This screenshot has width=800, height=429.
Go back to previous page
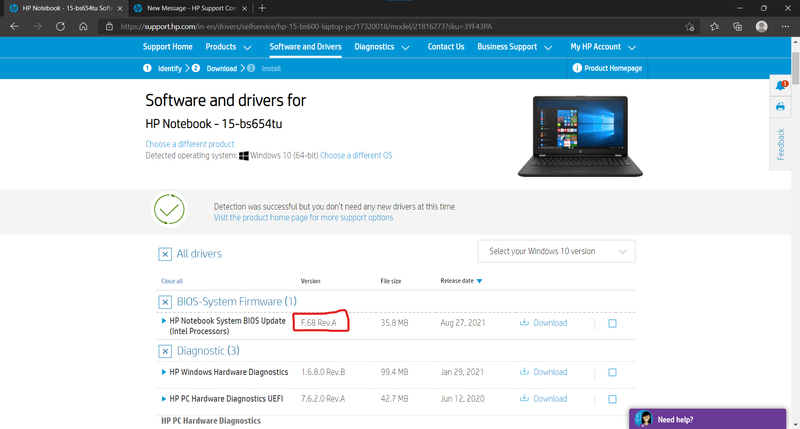(x=14, y=27)
